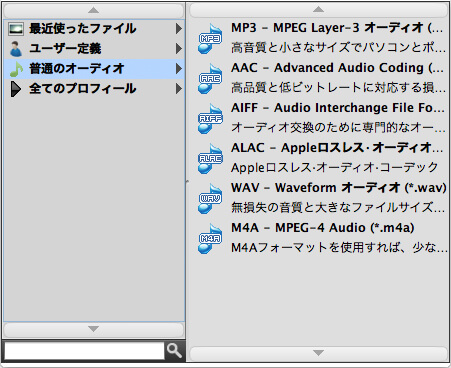The image size is (451, 368).
Task: Select the ALAC format icon
Action: [210, 159]
